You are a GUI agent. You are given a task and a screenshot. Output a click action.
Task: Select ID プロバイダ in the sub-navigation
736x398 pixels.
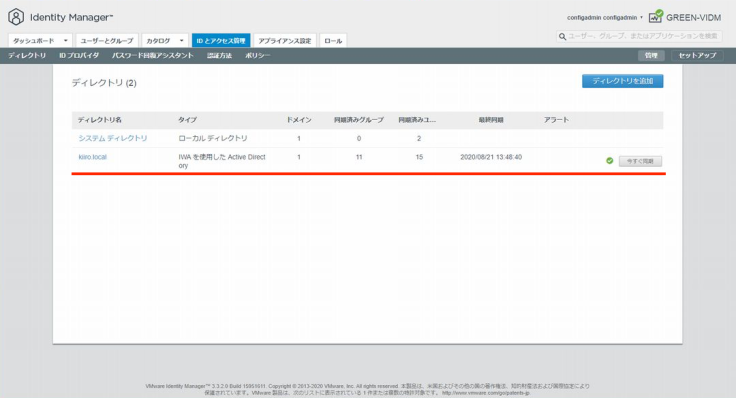pos(79,55)
